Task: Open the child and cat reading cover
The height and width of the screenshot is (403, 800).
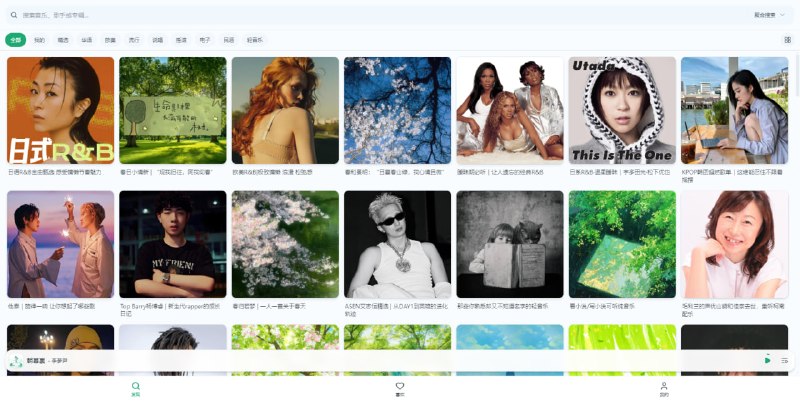Action: (510, 244)
